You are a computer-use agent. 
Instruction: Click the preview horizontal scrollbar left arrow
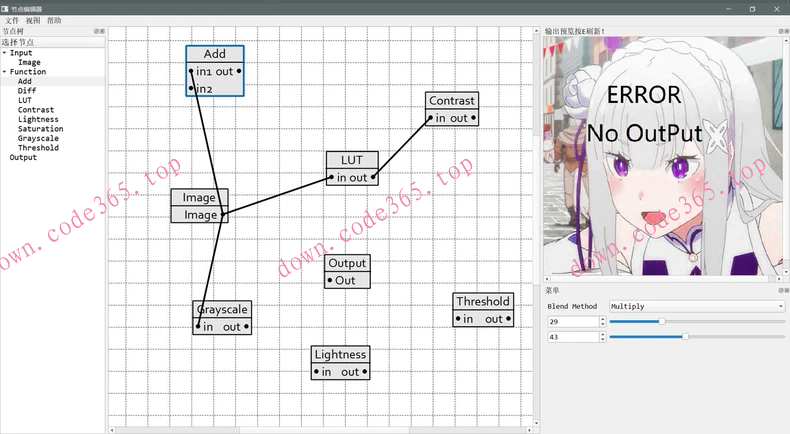point(547,279)
